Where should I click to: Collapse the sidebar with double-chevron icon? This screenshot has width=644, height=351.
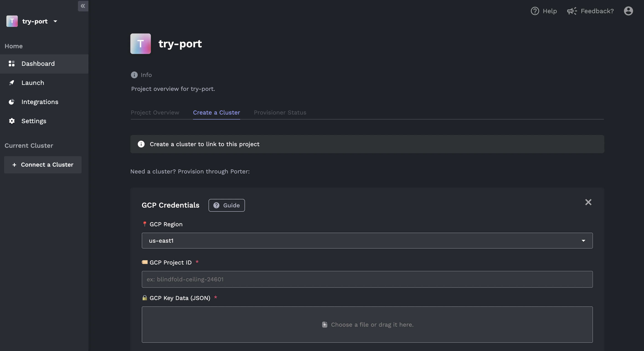83,6
